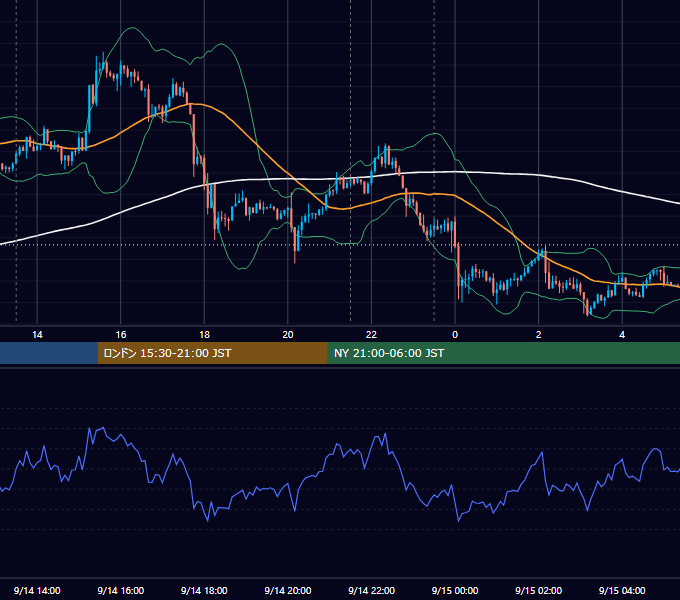Click the 9/14 14:00 date label
Screen dimensions: 680x600
pos(37,590)
